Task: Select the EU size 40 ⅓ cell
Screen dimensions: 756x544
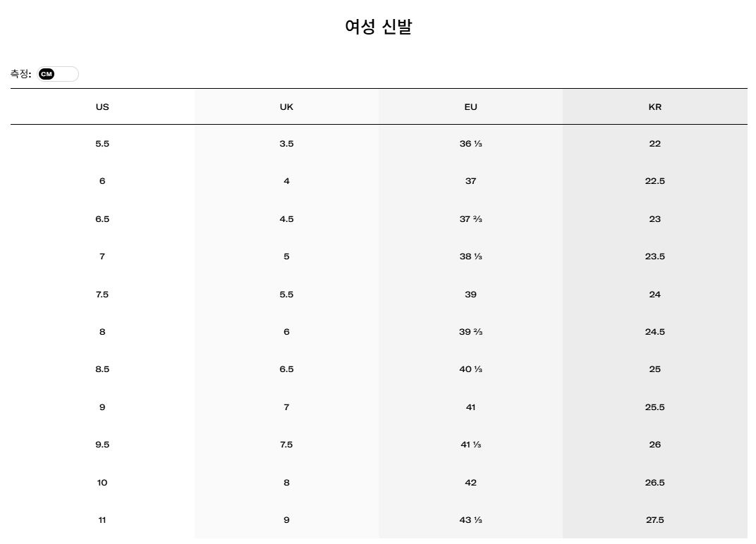Action: coord(470,369)
